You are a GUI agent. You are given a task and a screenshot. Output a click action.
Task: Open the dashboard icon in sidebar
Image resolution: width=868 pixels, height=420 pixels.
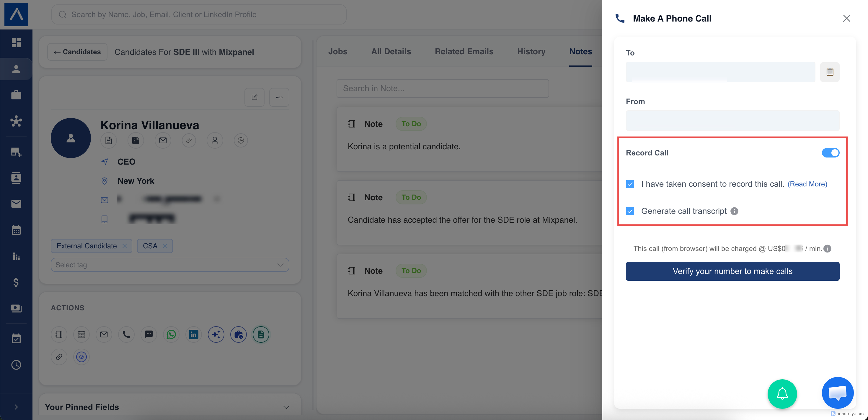(x=16, y=43)
